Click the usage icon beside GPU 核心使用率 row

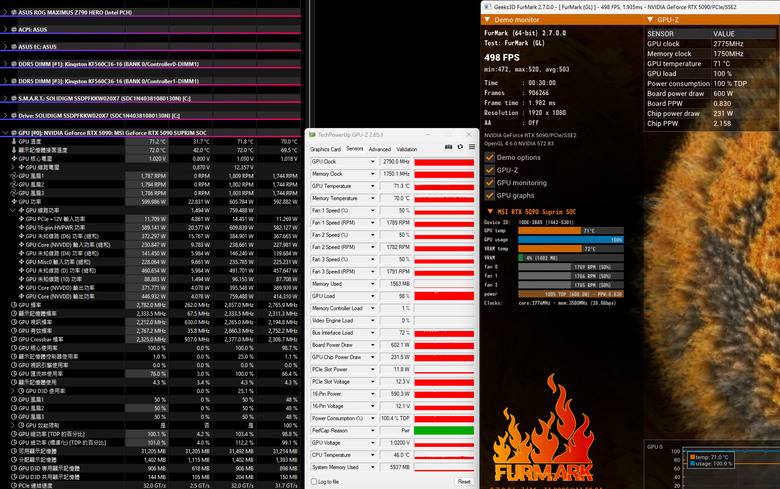14,348
